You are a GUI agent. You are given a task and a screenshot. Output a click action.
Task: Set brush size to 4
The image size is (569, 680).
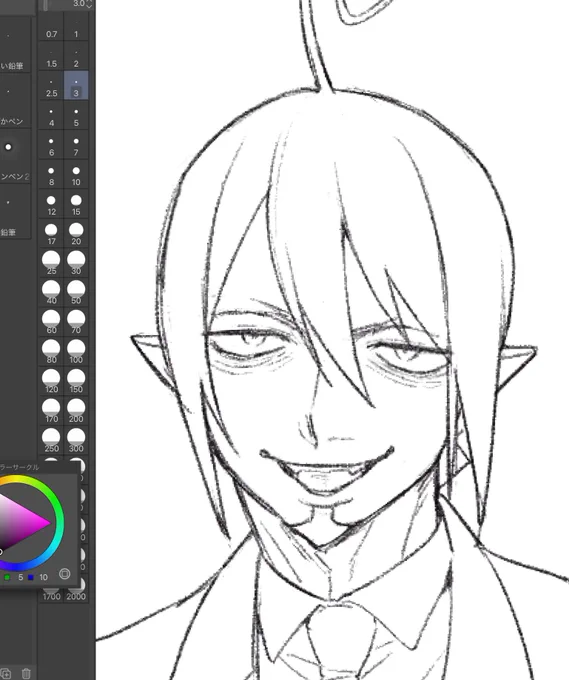click(51, 116)
